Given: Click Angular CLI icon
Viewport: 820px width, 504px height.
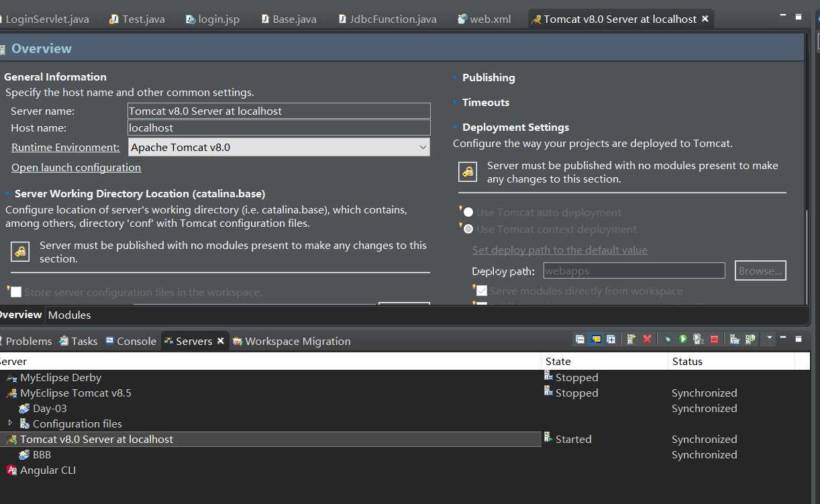Looking at the screenshot, I should click(x=11, y=470).
